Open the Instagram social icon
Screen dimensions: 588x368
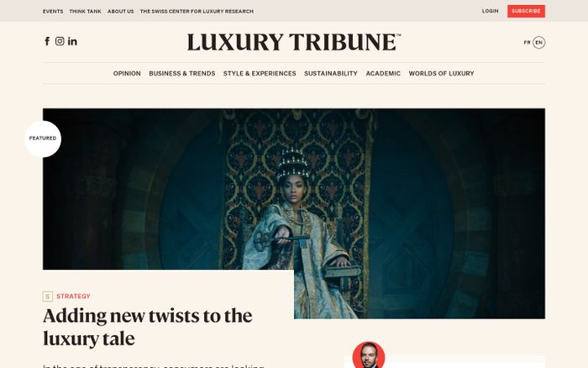click(x=60, y=41)
